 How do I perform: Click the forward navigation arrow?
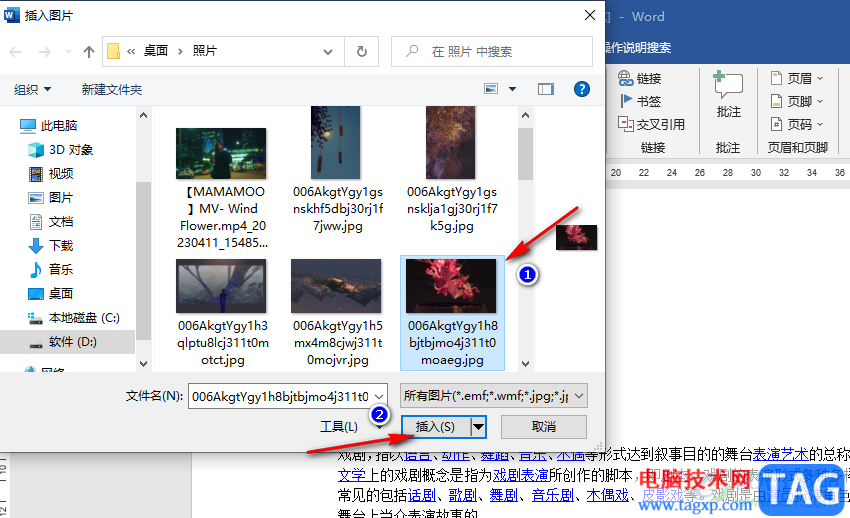(44, 51)
